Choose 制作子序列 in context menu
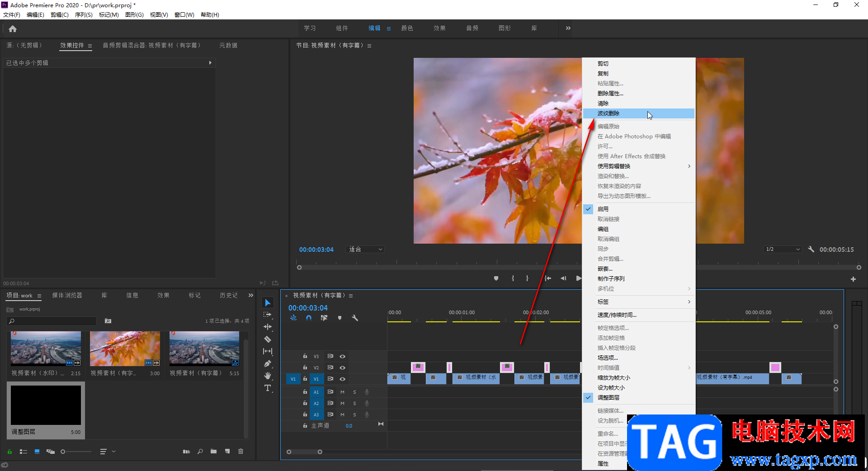The height and width of the screenshot is (471, 868). tap(638, 279)
